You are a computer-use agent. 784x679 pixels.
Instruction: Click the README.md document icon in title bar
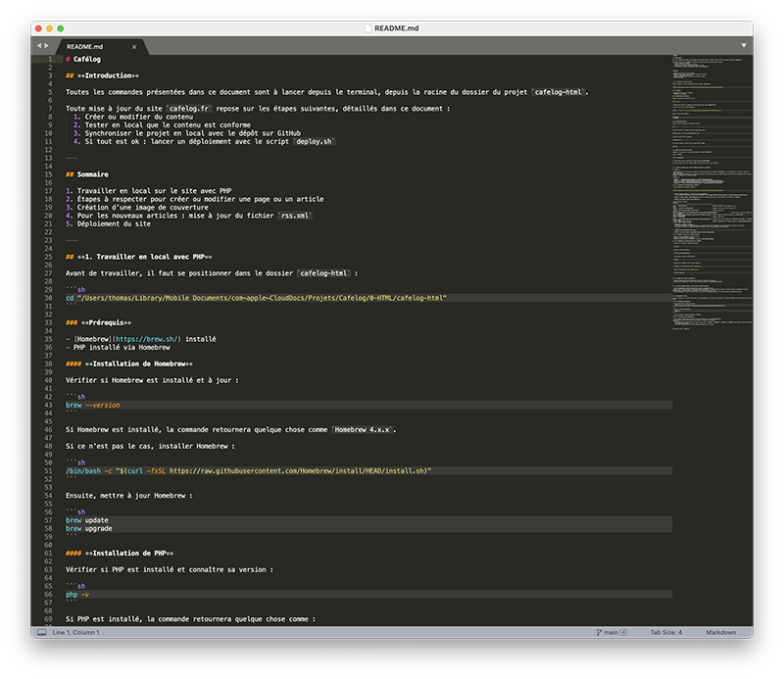pos(366,29)
